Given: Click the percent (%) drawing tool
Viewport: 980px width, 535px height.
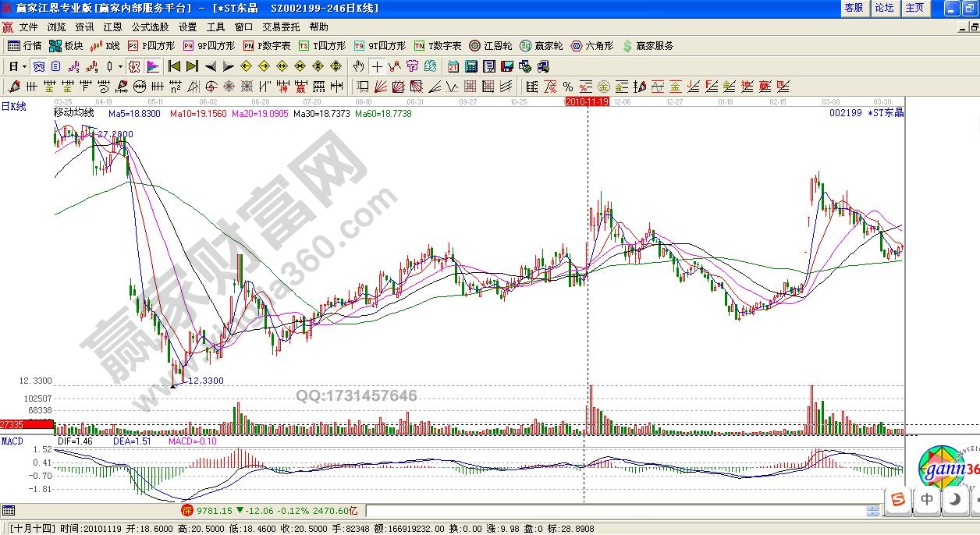Looking at the screenshot, I should pyautogui.click(x=567, y=87).
